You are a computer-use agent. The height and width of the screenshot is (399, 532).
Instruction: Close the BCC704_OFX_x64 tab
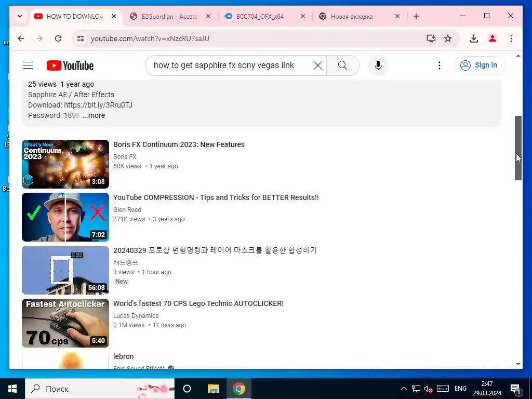click(303, 16)
